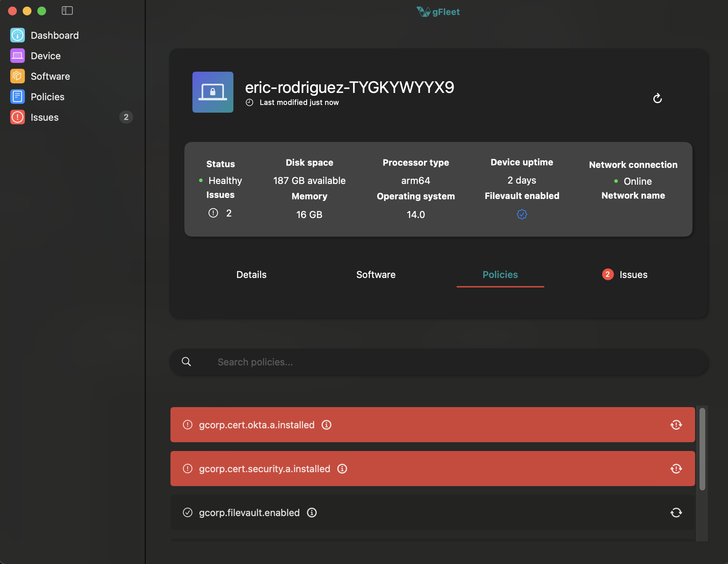Click the refresh device icon

click(x=657, y=98)
